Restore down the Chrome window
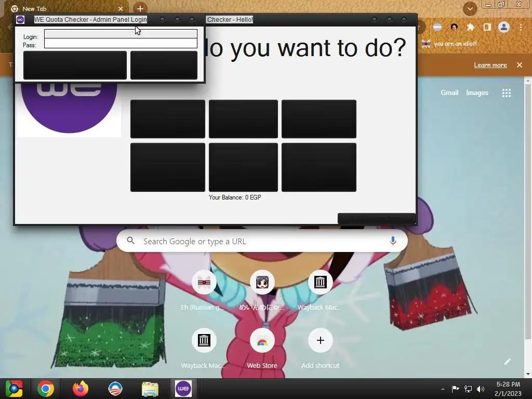Image resolution: width=532 pixels, height=399 pixels. (501, 4)
